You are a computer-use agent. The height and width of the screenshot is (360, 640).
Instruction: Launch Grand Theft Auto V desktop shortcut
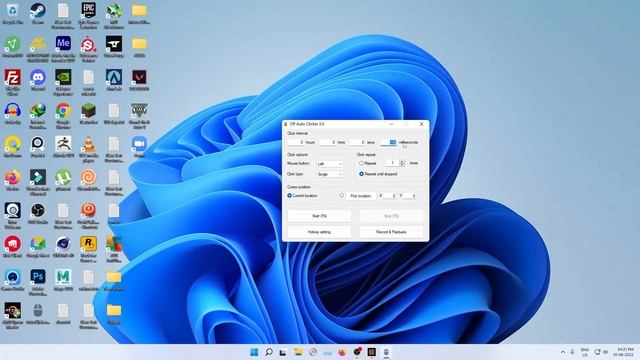point(139,116)
